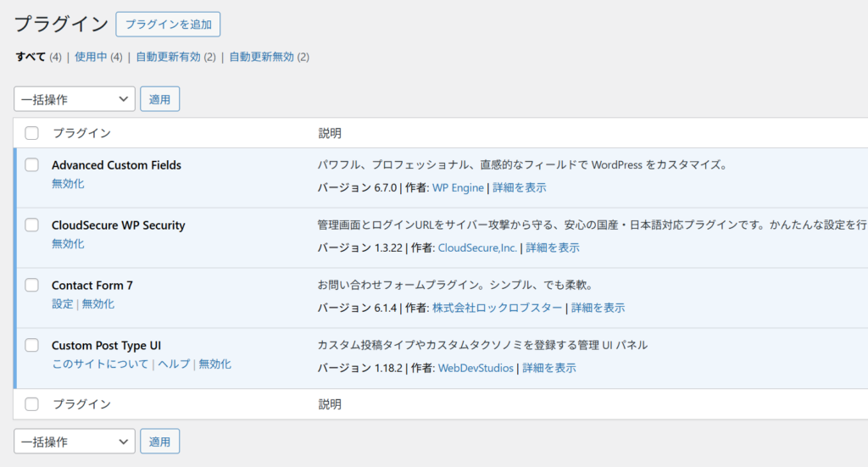Switch to the 使用中 filter tab

tap(91, 57)
